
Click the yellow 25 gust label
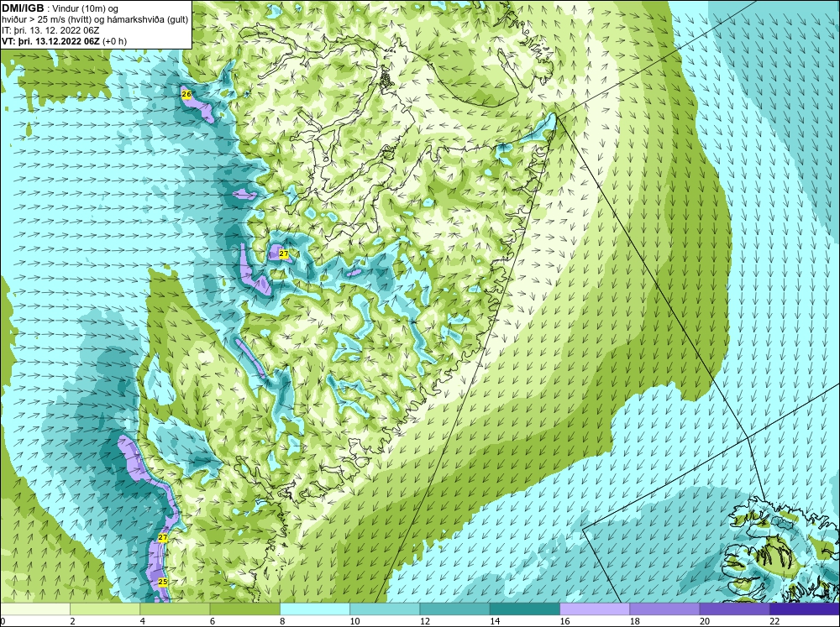[x=163, y=582]
